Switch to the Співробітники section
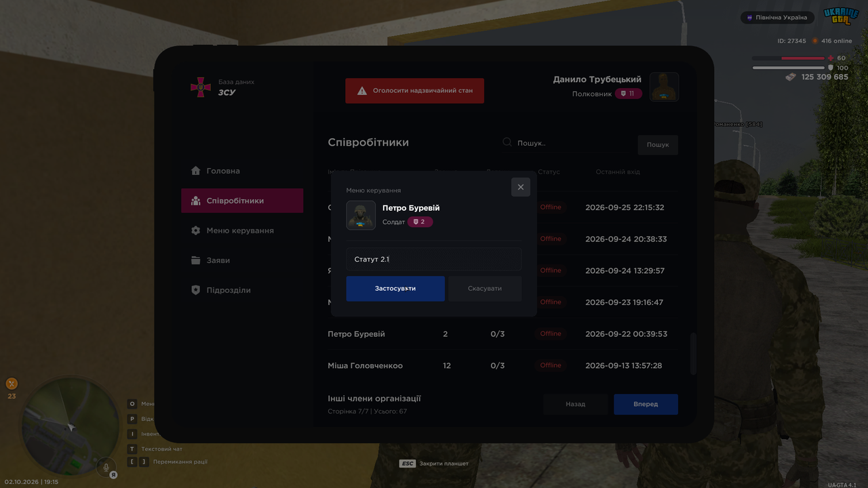868x488 pixels. point(242,201)
